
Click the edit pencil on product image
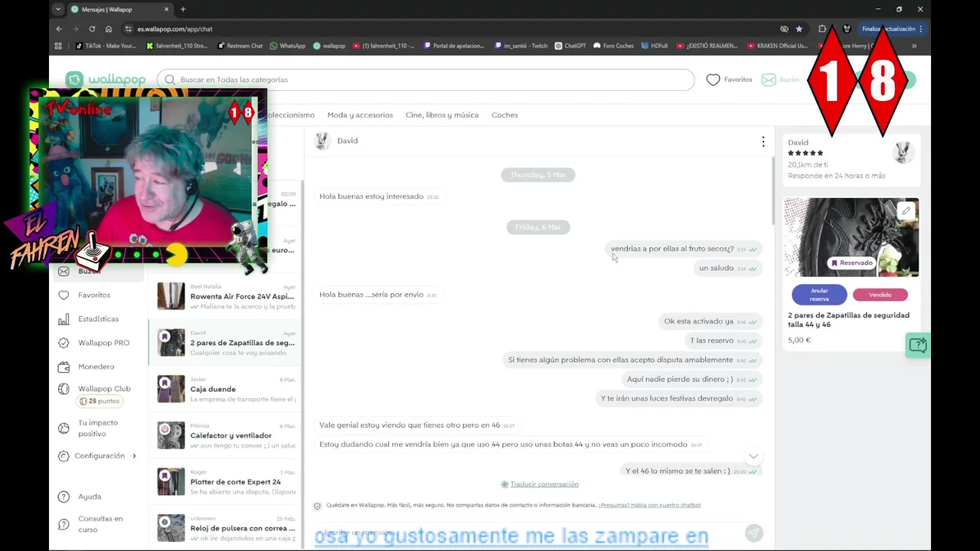point(906,210)
